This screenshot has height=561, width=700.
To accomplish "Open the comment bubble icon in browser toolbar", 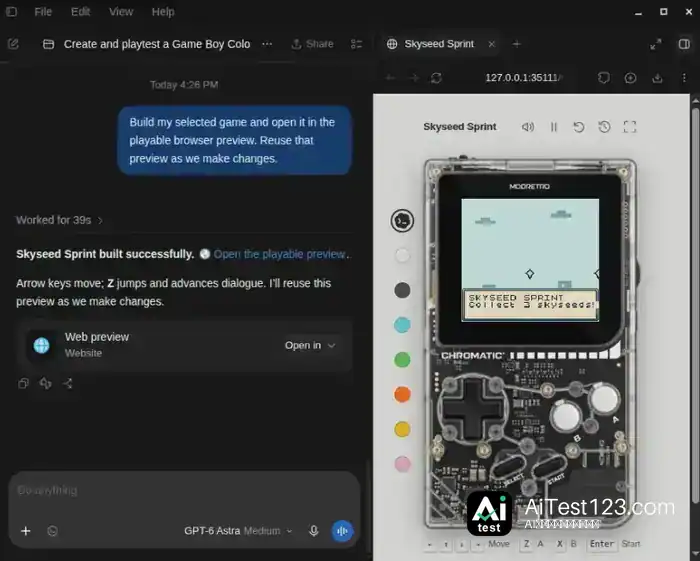I will click(604, 78).
